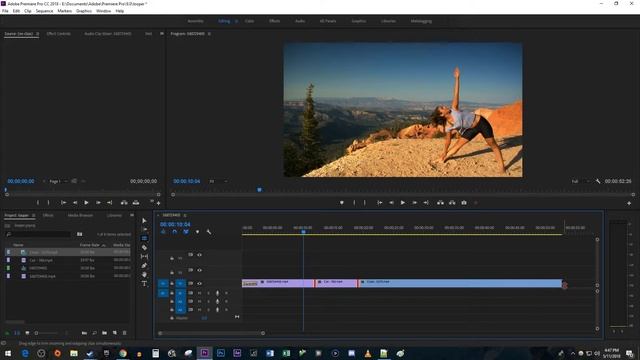The width and height of the screenshot is (640, 360).
Task: Toggle Snap magnet in timeline header
Action: 175,232
